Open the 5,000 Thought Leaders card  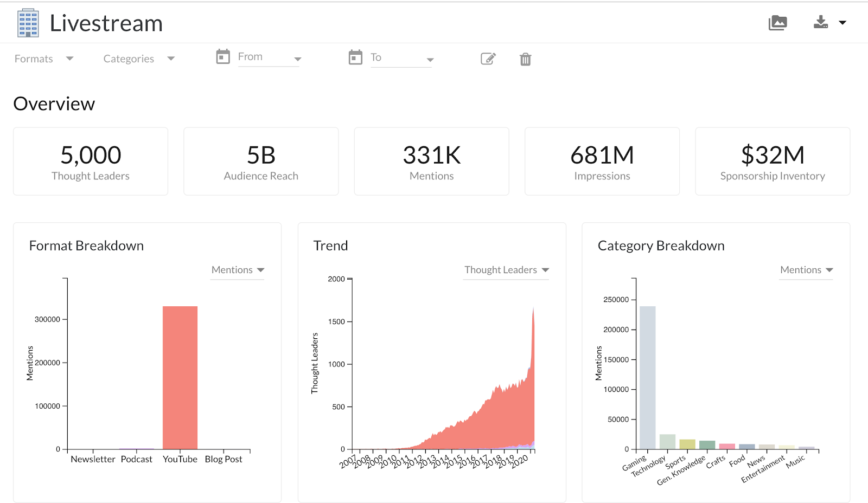click(x=91, y=162)
